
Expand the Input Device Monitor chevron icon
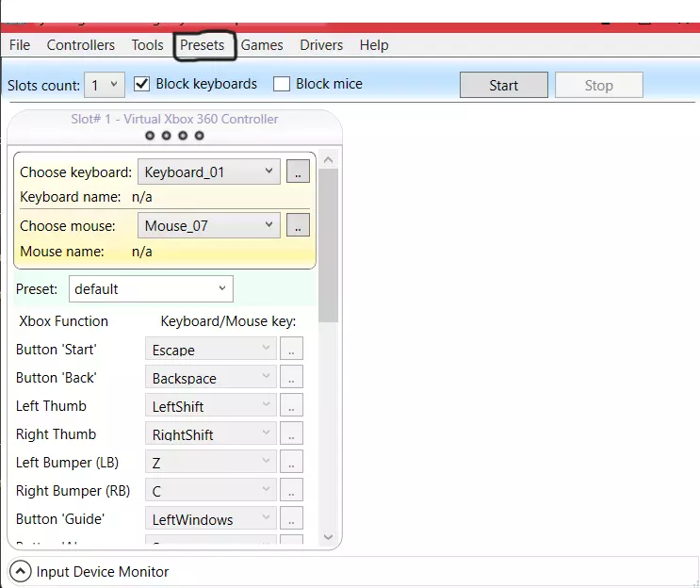[x=20, y=571]
